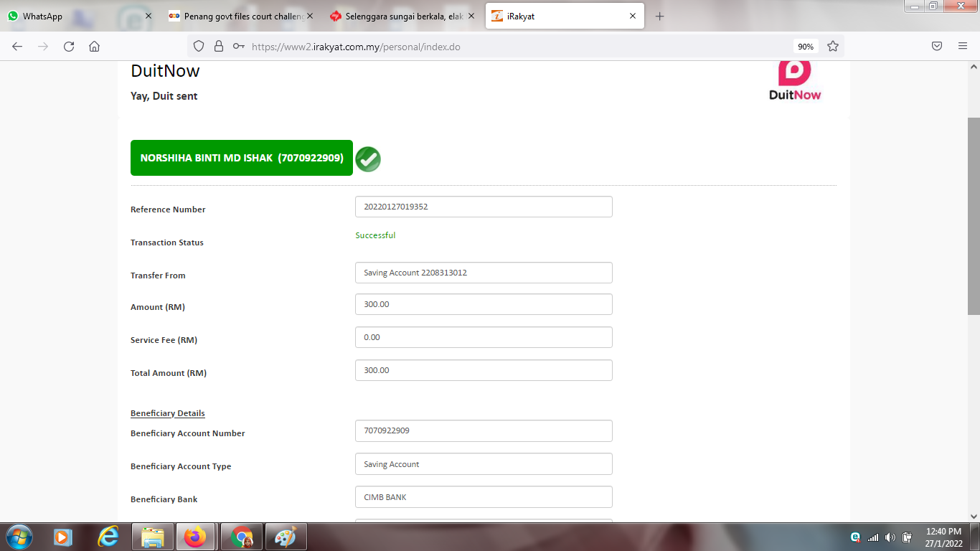Click the DuitNow logo
This screenshot has height=551, width=980.
click(x=795, y=80)
